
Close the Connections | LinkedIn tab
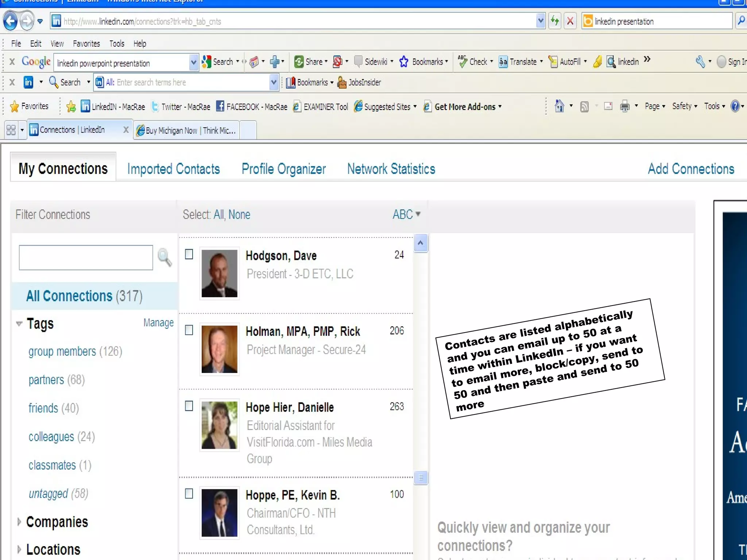coord(126,129)
